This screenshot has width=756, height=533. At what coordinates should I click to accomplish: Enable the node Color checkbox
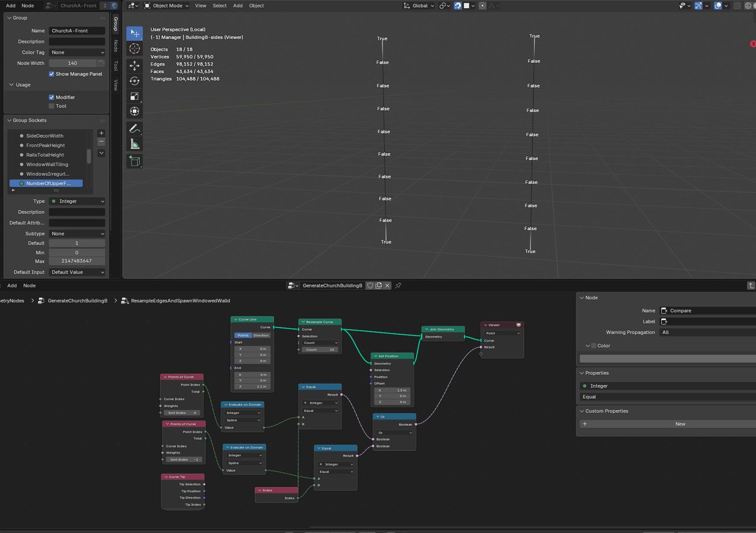coord(593,346)
